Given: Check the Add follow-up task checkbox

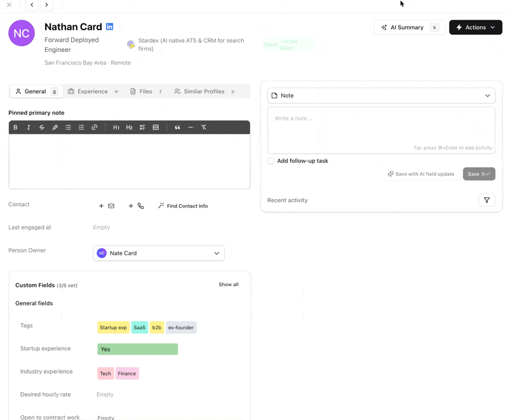Looking at the screenshot, I should [271, 161].
